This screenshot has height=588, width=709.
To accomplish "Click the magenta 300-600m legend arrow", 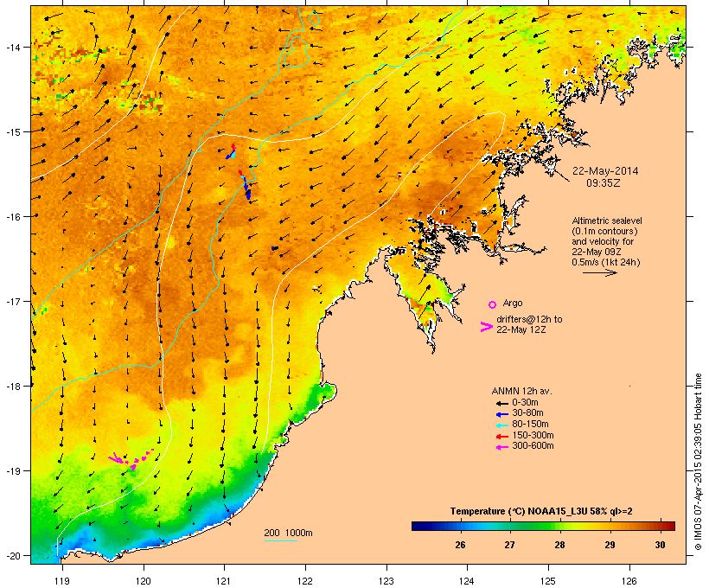I will click(501, 447).
